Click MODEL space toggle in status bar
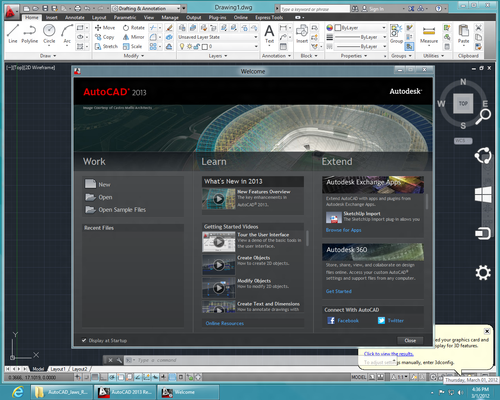Screen dimensions: 500x400 (359, 377)
